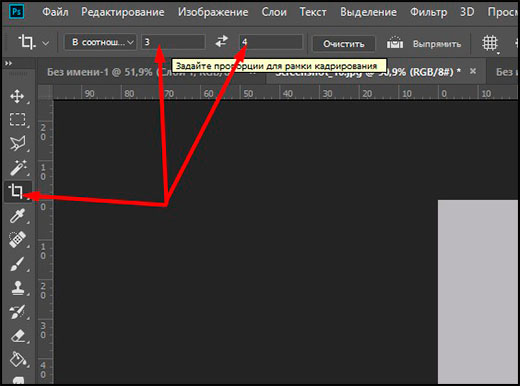This screenshot has width=520, height=386.
Task: Click the Выпрямить straighten button
Action: pyautogui.click(x=424, y=44)
